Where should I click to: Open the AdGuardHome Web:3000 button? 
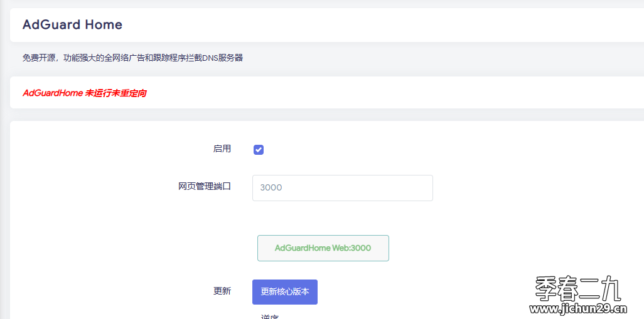click(x=323, y=248)
